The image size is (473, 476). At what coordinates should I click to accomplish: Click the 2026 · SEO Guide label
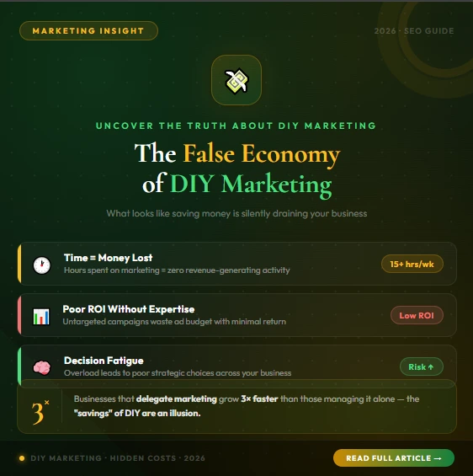click(x=414, y=31)
